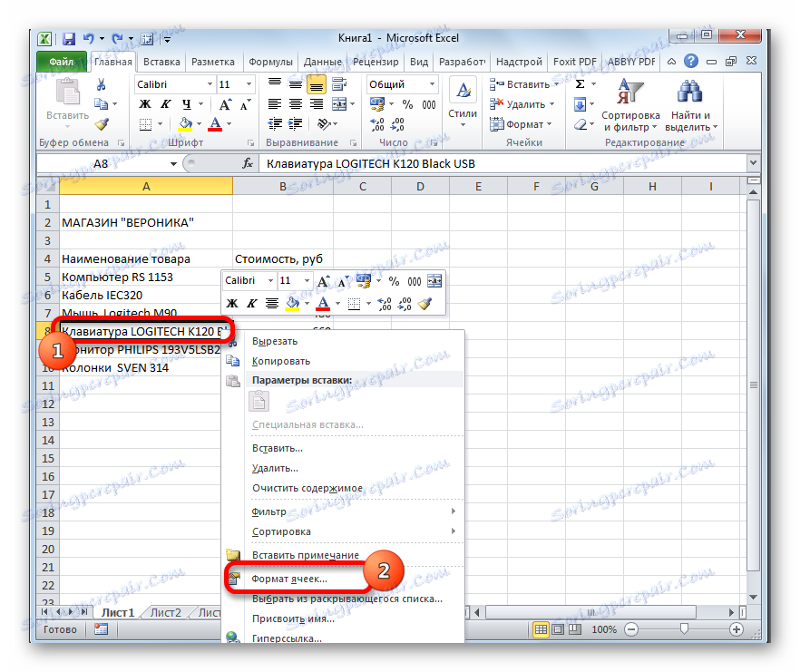The image size is (800, 672).
Task: Switch to the Данные ribbon tab
Action: (x=323, y=62)
